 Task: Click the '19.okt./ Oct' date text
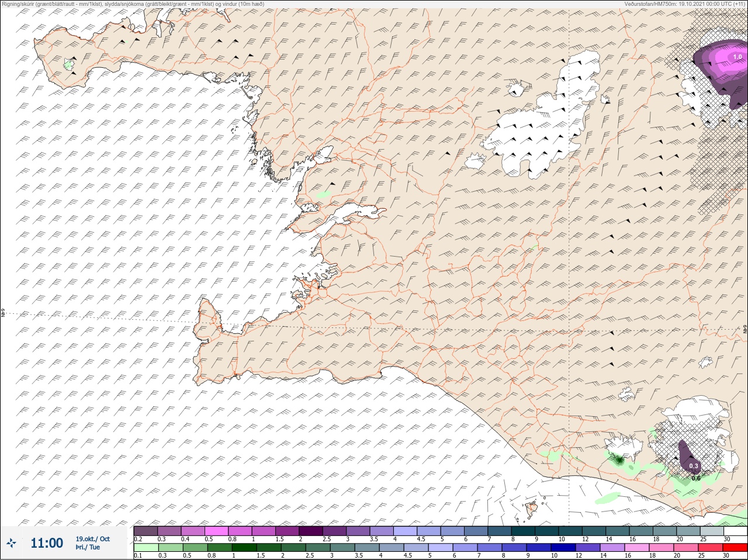[92, 539]
